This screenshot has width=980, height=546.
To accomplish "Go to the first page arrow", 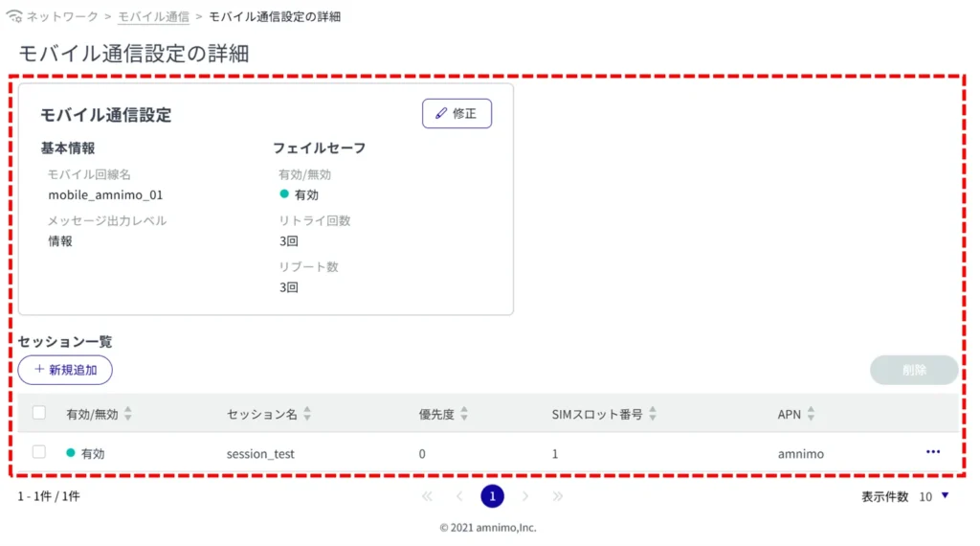I will pyautogui.click(x=427, y=496).
